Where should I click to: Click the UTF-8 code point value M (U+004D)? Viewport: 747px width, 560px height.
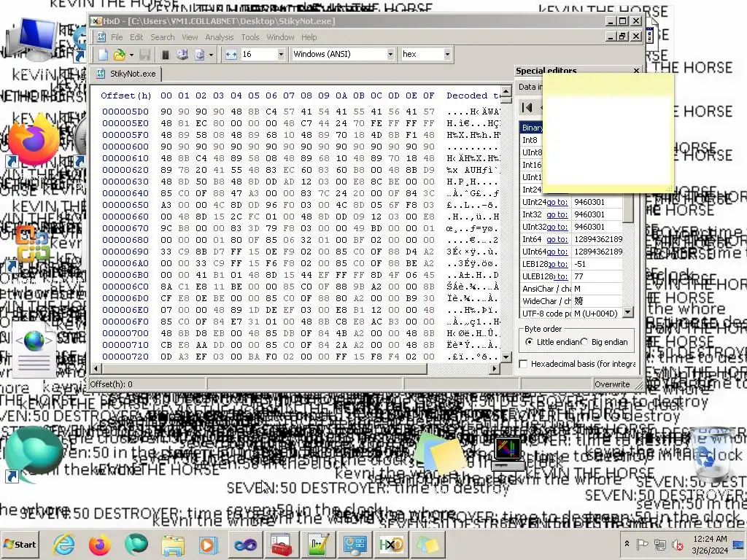tap(595, 314)
